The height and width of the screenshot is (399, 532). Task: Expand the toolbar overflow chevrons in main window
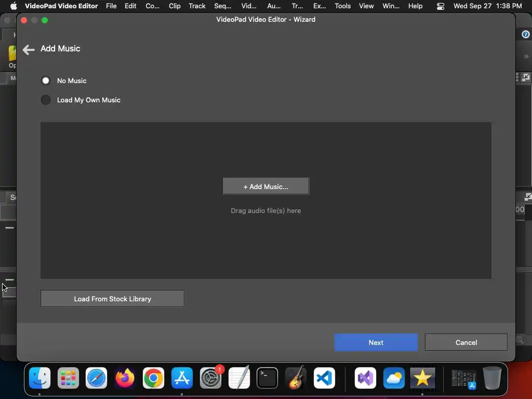(x=526, y=56)
